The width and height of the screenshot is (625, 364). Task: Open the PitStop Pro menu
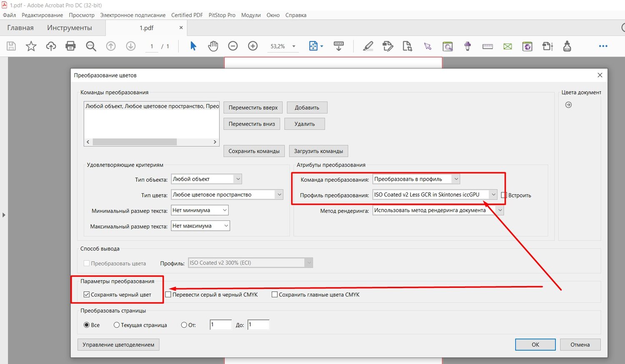point(222,15)
